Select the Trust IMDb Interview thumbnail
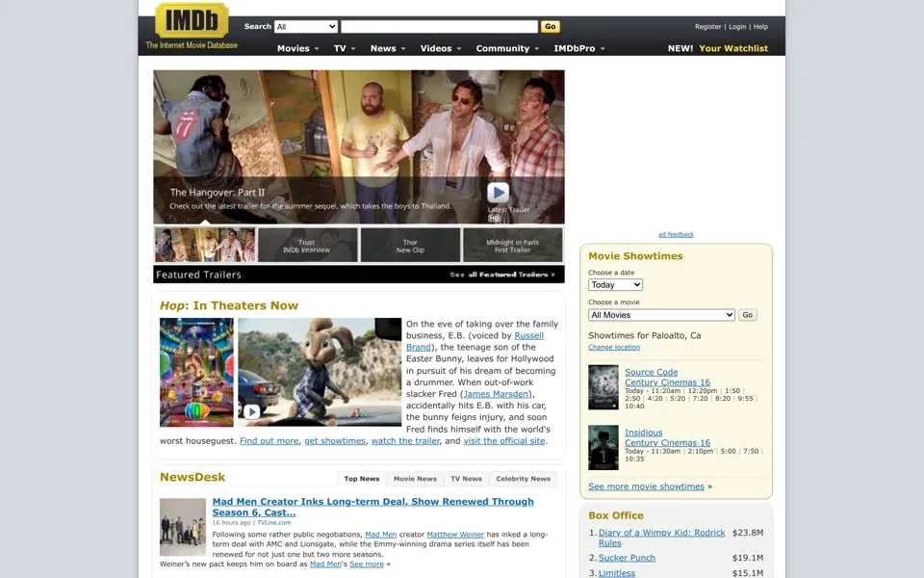Image resolution: width=924 pixels, height=578 pixels. pos(307,245)
